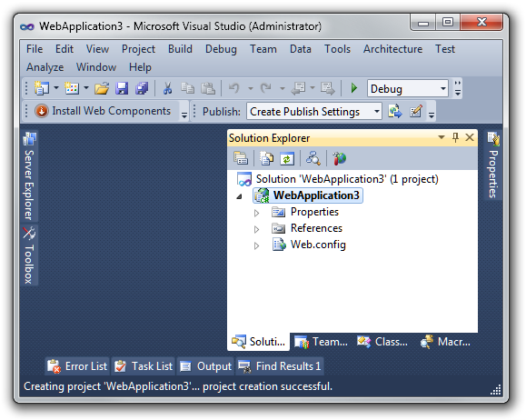526x420 pixels.
Task: Open the Find Results 1 tab
Action: [280, 366]
